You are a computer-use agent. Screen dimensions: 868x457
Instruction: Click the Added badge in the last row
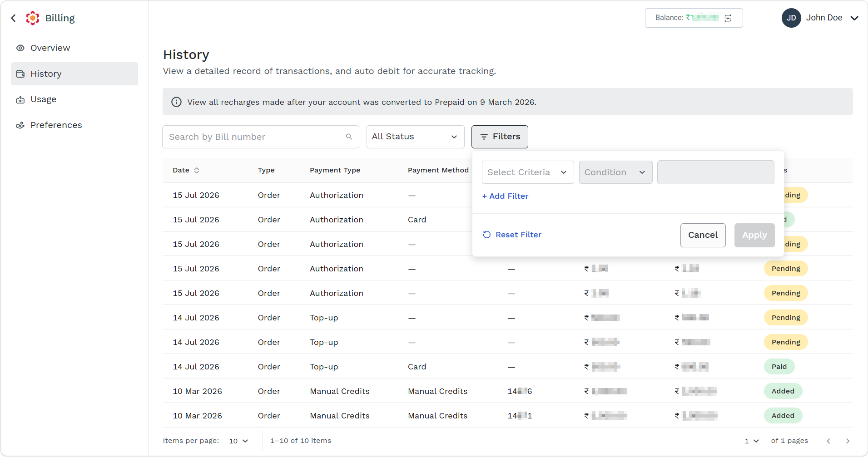click(783, 416)
